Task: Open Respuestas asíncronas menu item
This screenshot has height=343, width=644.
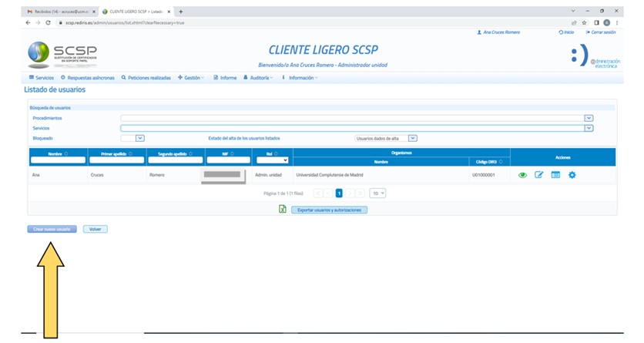Action: point(88,78)
